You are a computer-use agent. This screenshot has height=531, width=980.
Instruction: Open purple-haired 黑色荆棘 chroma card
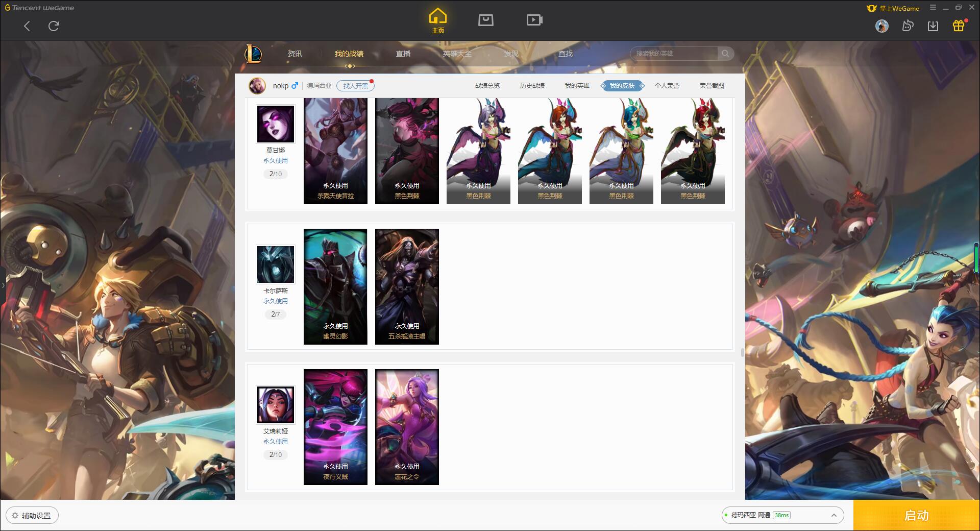pyautogui.click(x=478, y=151)
